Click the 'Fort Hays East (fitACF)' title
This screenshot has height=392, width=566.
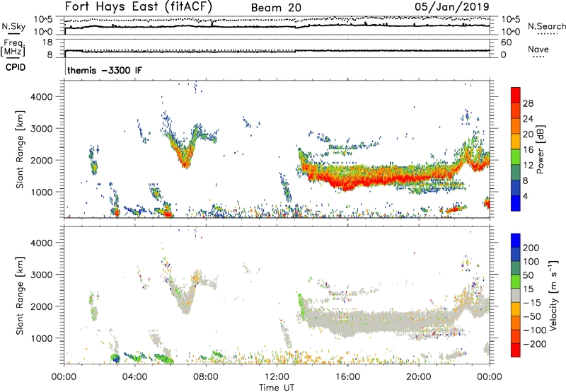click(138, 7)
